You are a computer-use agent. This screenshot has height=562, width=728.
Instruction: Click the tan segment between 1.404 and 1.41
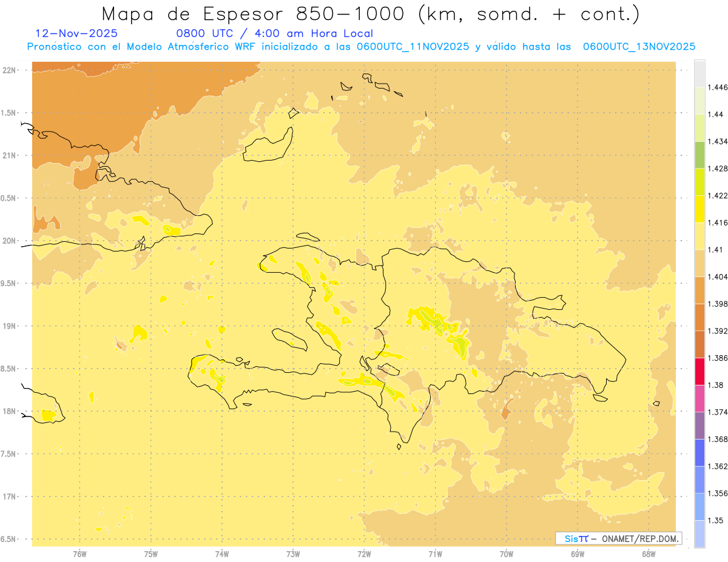[699, 263]
